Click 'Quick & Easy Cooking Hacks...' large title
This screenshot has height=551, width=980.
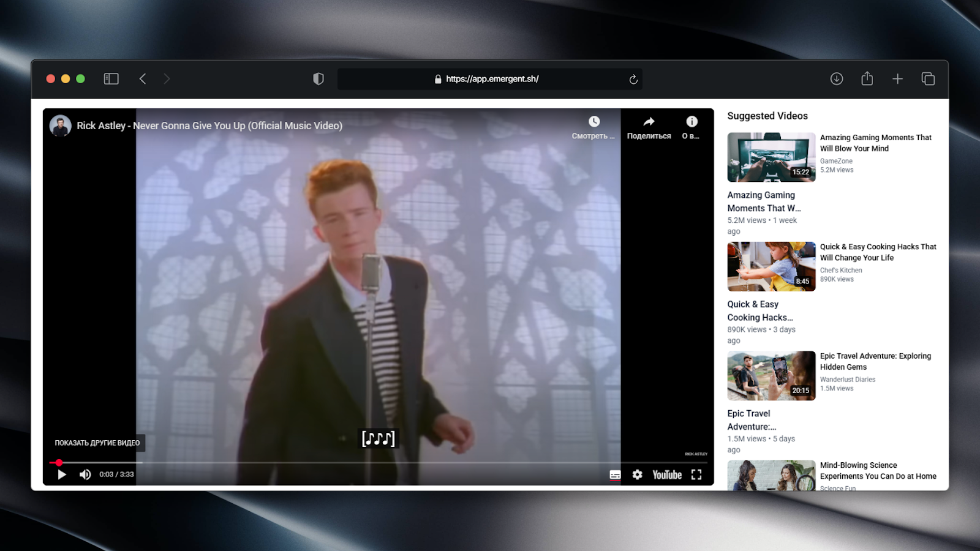pyautogui.click(x=760, y=311)
